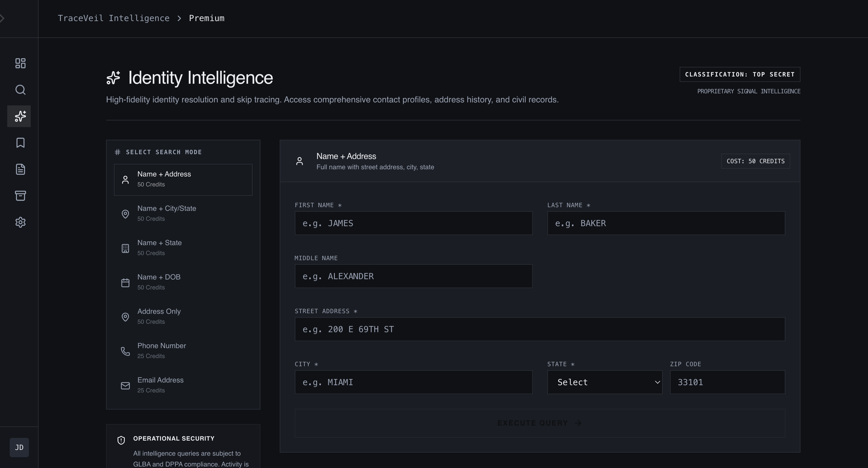
Task: Click the JD user avatar
Action: [x=19, y=448]
